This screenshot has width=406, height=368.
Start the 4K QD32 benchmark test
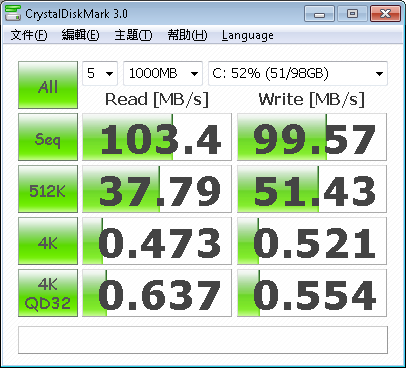pyautogui.click(x=48, y=293)
